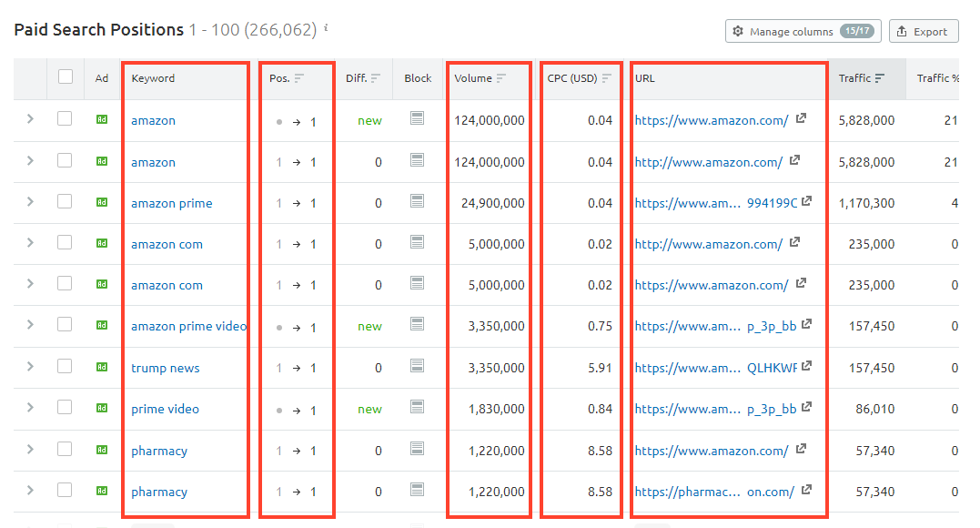Click Ad icon in first amazon row
This screenshot has width=980, height=528.
(102, 119)
